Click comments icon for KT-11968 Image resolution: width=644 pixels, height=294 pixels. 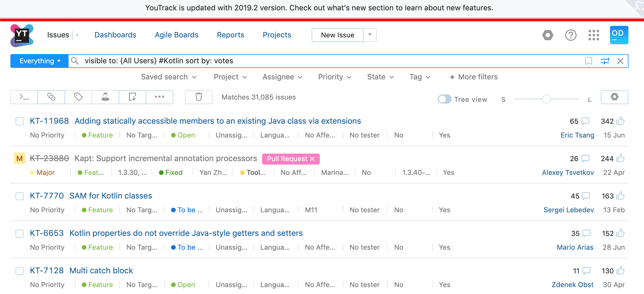coord(585,121)
